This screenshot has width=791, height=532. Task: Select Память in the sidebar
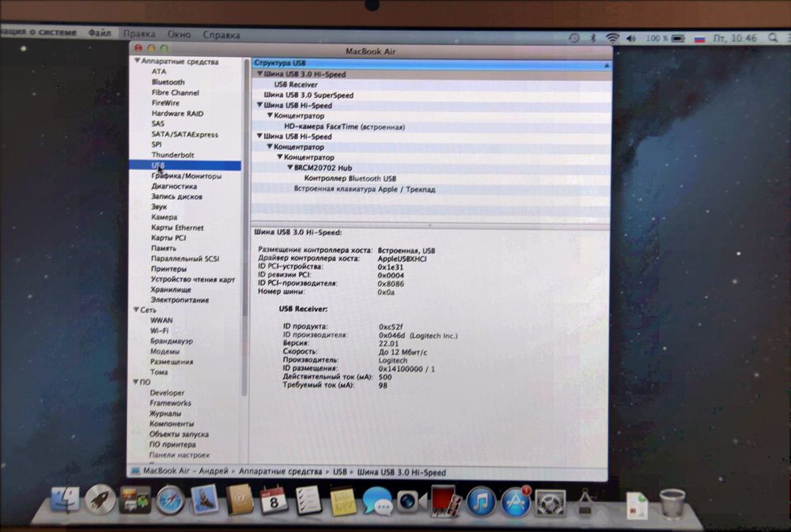coord(164,248)
